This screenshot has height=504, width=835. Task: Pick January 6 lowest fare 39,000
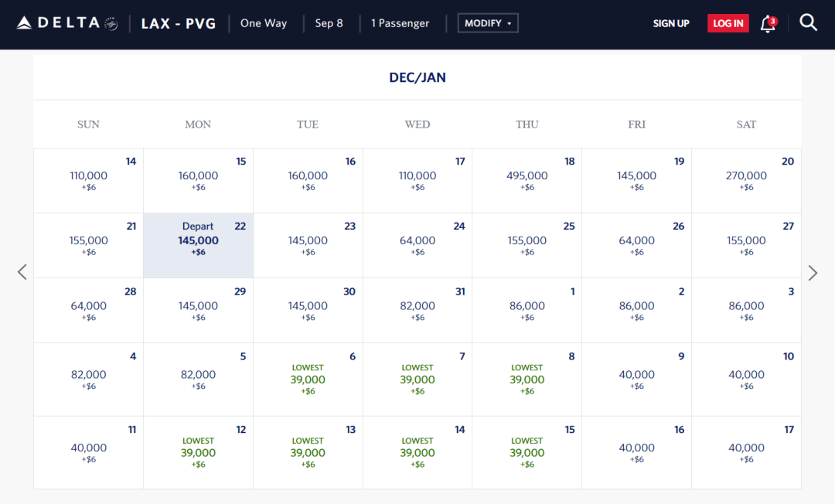tap(308, 380)
